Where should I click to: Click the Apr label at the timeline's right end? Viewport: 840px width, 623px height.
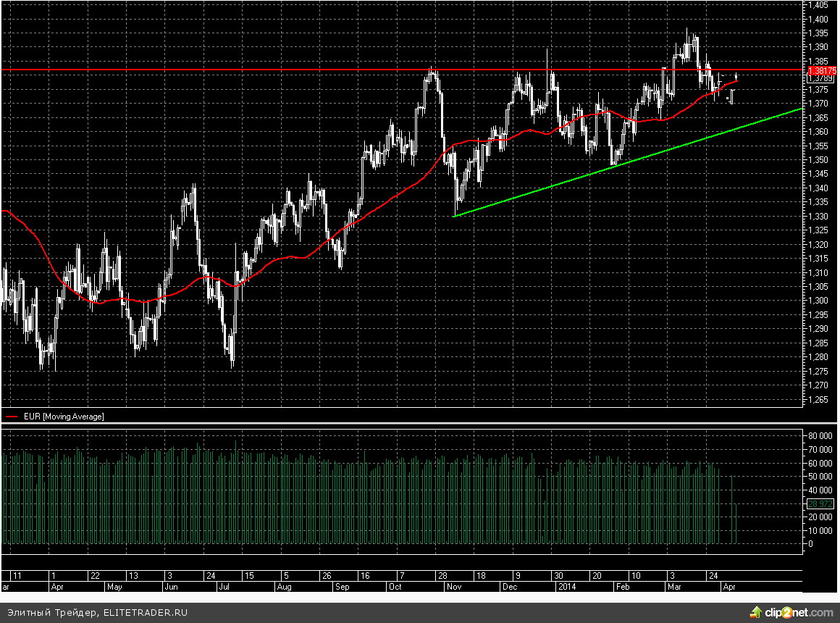[728, 587]
